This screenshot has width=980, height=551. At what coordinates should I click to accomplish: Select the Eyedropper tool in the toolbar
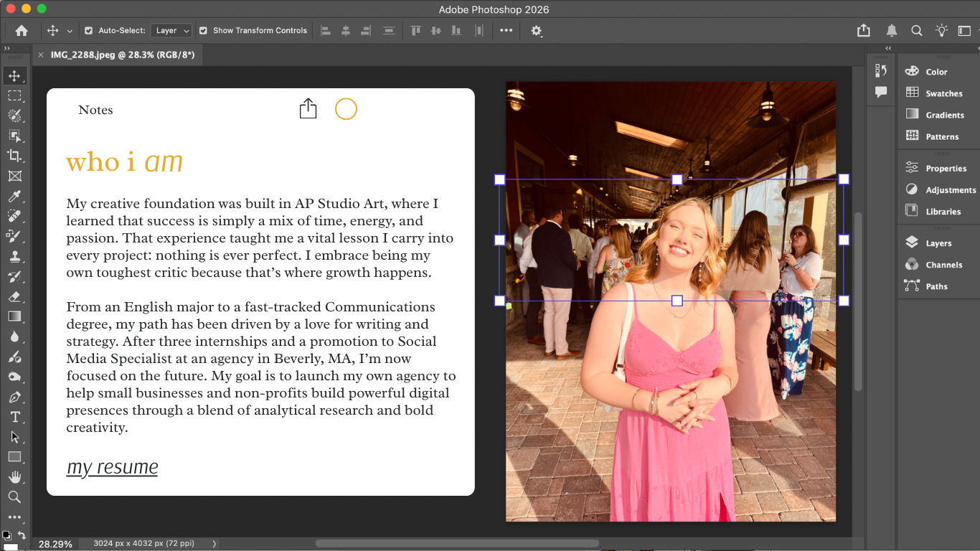pyautogui.click(x=14, y=196)
